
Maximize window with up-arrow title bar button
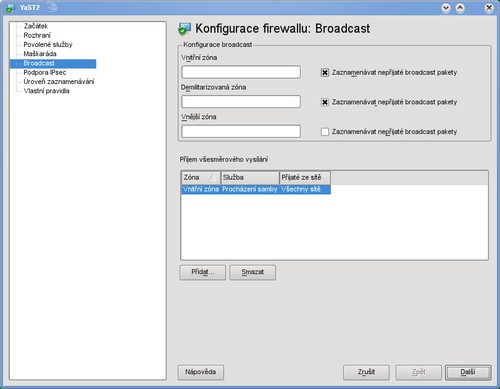click(460, 8)
